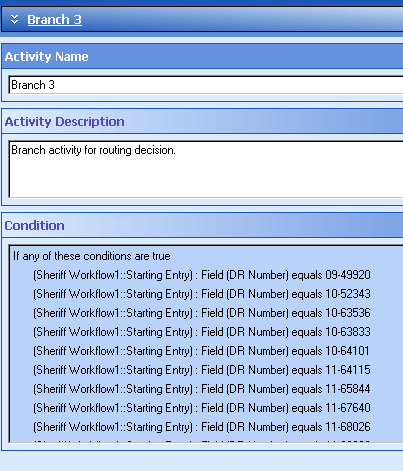Click the partially visible last condition row
Viewport: 403px width, 471px height.
[x=202, y=441]
